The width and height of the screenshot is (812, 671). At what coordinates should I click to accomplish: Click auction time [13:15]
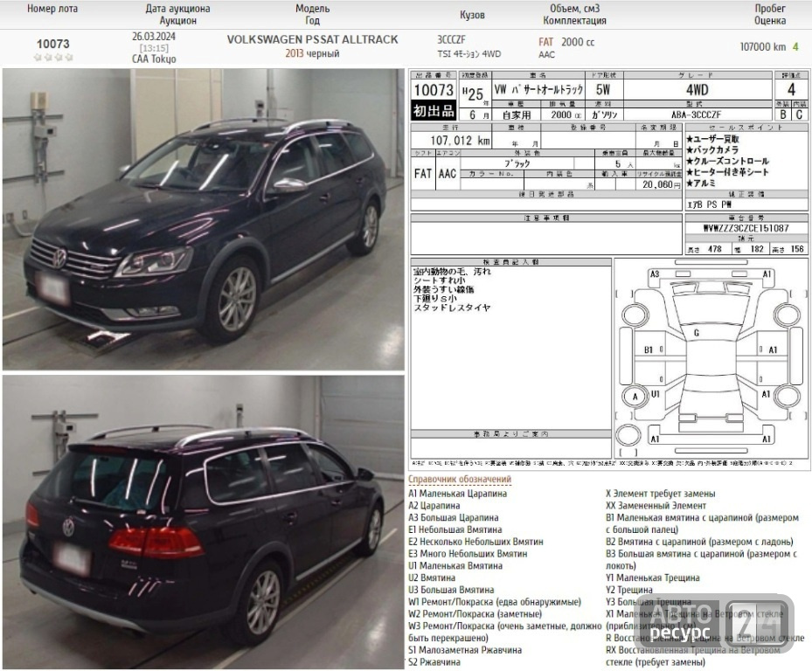(x=154, y=48)
